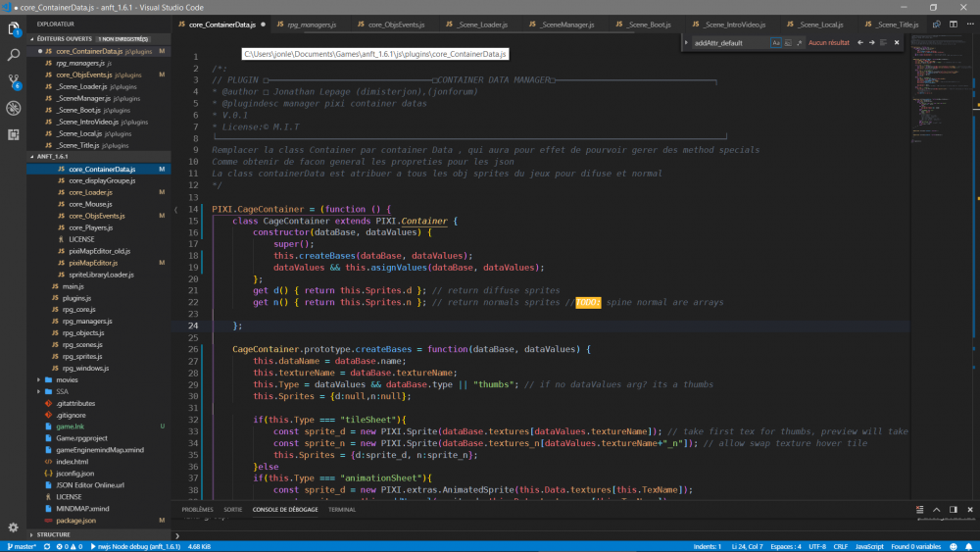Open main.js in file tree
The image size is (980, 552).
click(73, 286)
